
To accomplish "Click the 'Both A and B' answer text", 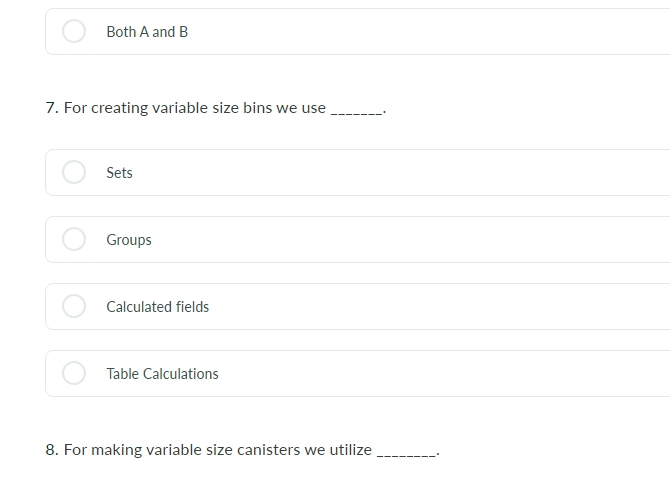I will coord(147,32).
